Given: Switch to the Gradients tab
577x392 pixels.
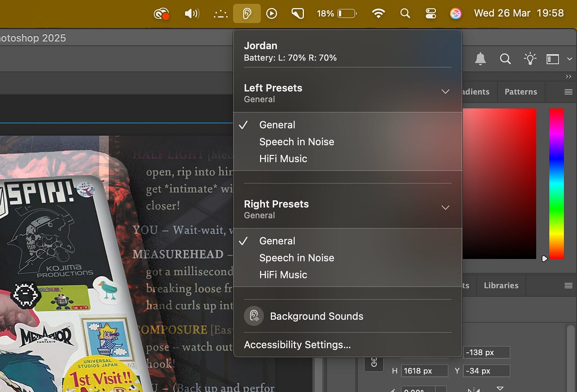Looking at the screenshot, I should (476, 92).
